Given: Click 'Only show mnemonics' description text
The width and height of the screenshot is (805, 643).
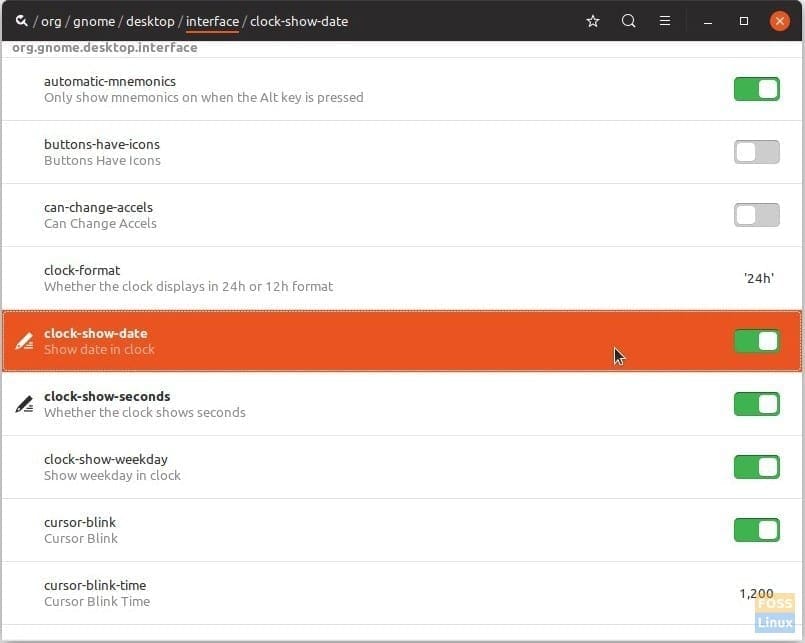Looking at the screenshot, I should tap(204, 98).
